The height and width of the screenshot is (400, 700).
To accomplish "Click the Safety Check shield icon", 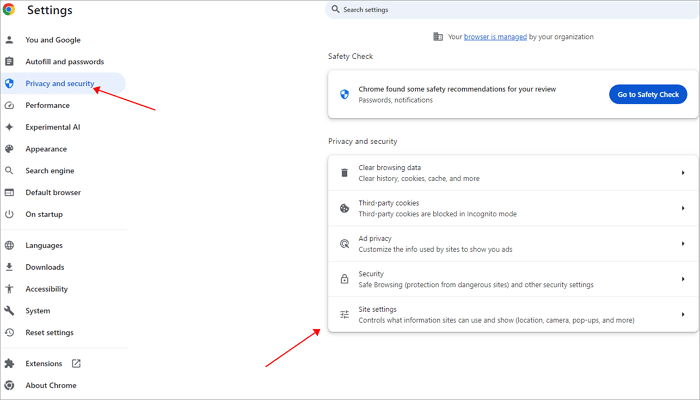I will 344,94.
